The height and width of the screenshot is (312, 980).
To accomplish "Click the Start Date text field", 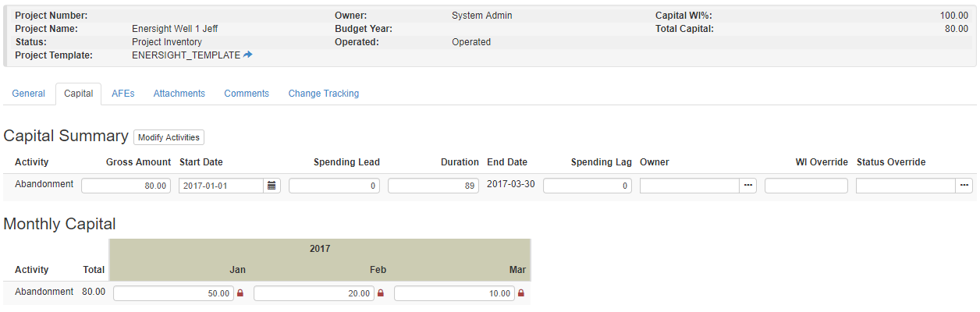I will [221, 186].
